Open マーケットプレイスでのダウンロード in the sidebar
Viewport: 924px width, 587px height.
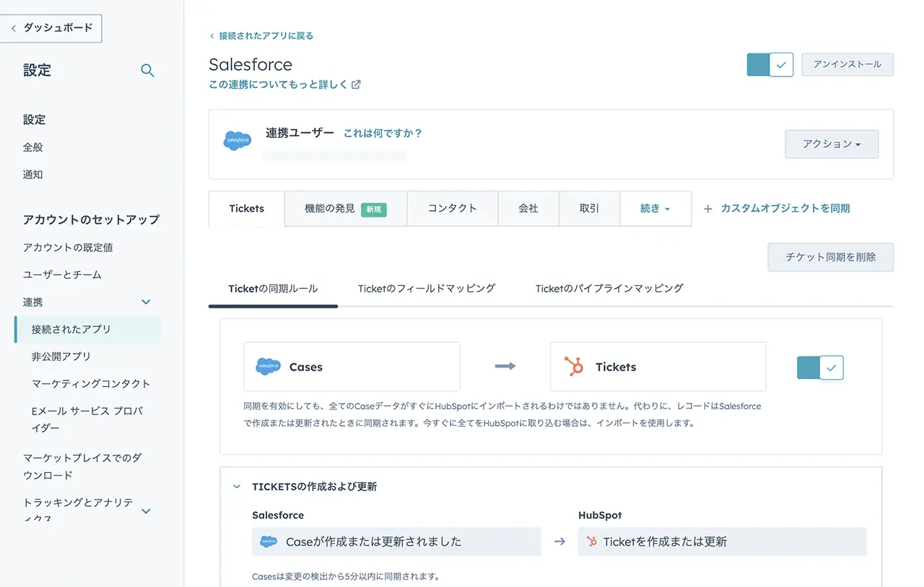click(x=82, y=466)
